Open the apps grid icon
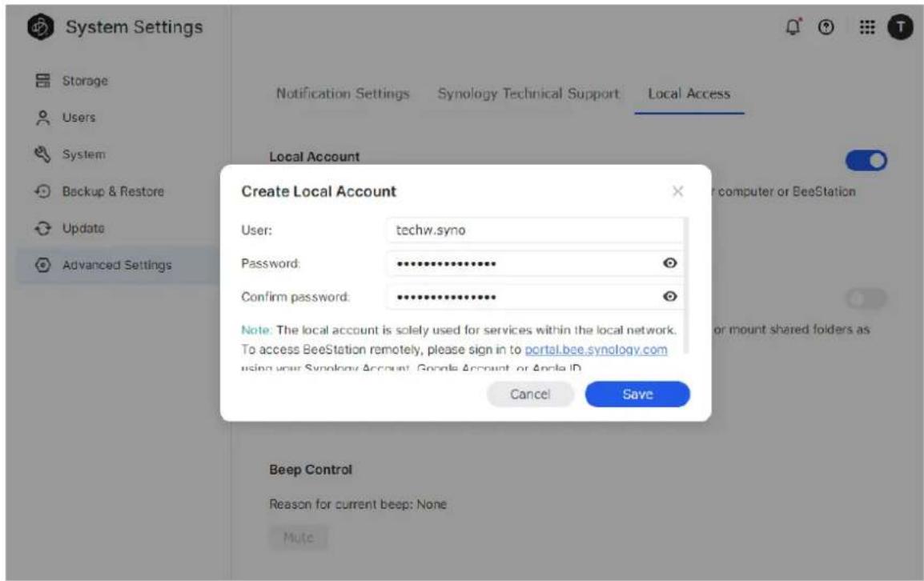This screenshot has width=924, height=581. coord(867,27)
